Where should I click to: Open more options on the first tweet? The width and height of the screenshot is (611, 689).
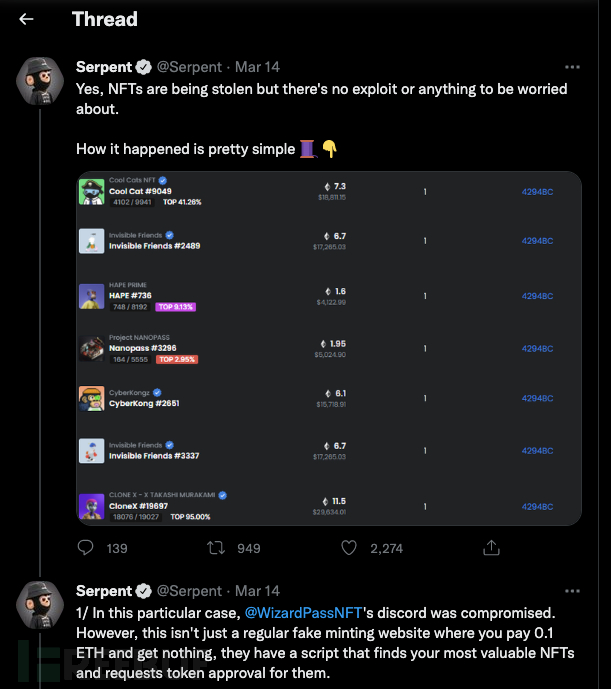[572, 67]
